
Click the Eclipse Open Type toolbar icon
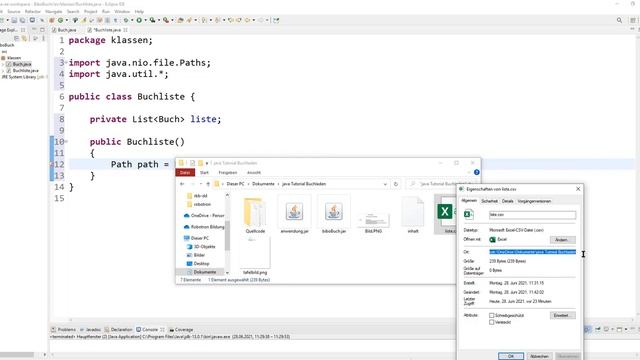(x=180, y=20)
